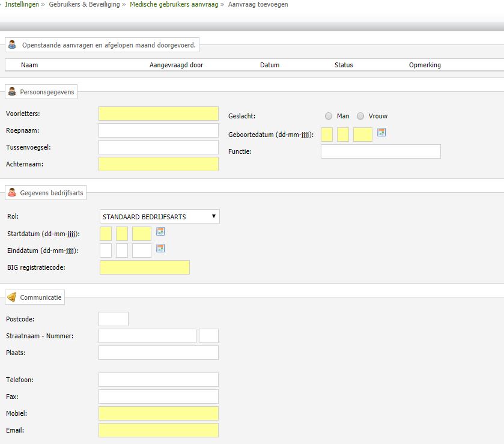Click the Startdatum month field

122,234
